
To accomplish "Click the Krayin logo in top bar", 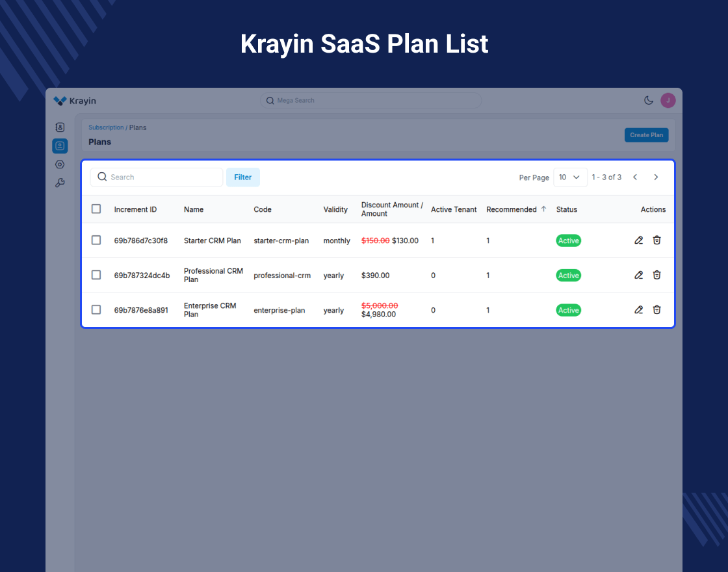I will pos(74,100).
